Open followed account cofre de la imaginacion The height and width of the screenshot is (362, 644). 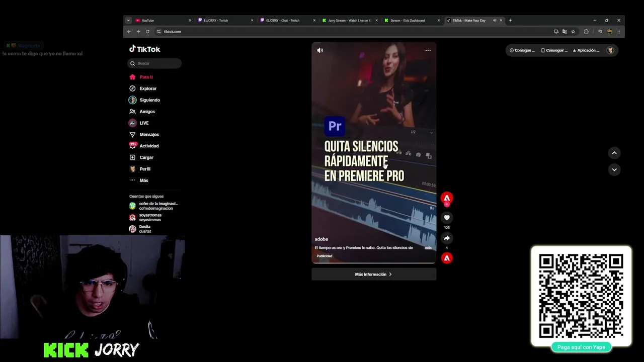[x=154, y=206]
